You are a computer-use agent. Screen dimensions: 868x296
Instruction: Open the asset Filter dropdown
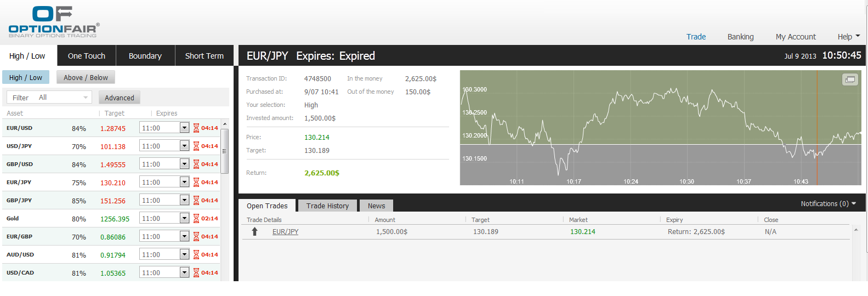[x=49, y=98]
